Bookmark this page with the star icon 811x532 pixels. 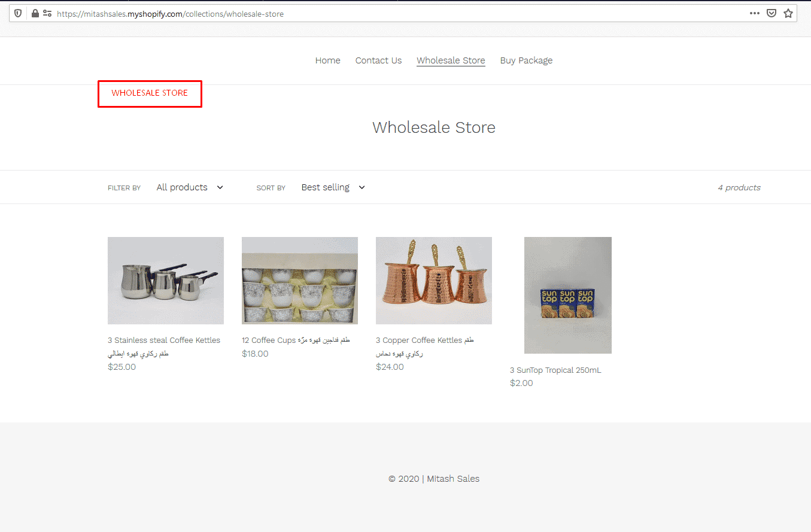[788, 13]
